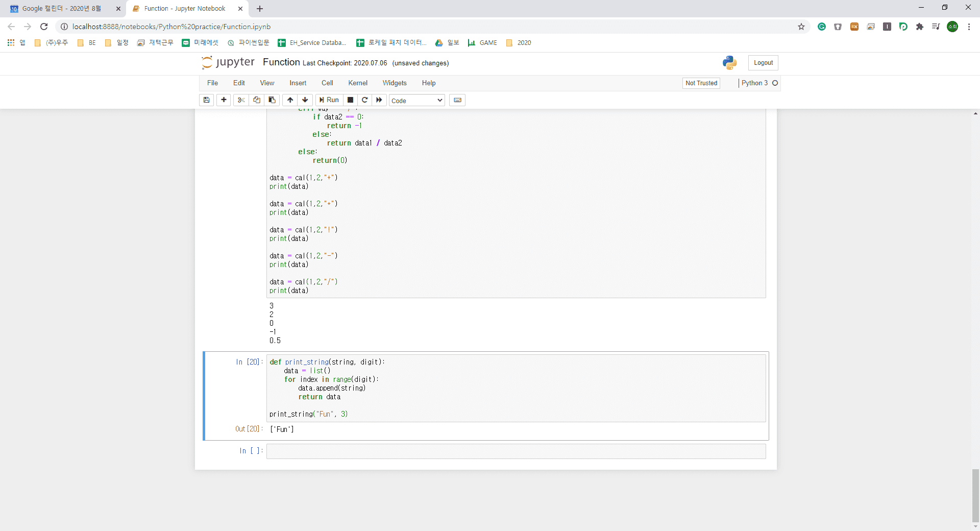Click the output value 0.5

(x=275, y=341)
